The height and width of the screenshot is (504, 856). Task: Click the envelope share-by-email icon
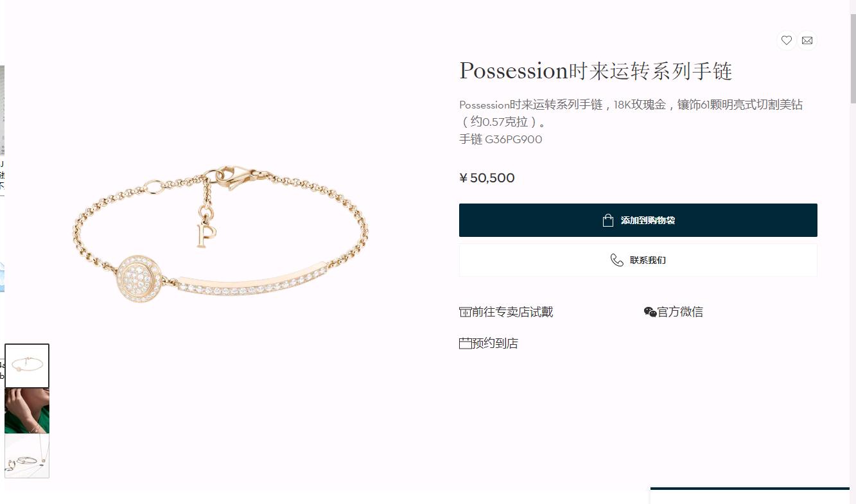pos(807,40)
